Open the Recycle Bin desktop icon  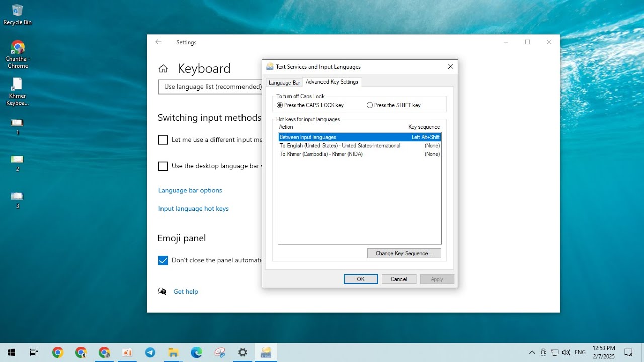pyautogui.click(x=17, y=14)
